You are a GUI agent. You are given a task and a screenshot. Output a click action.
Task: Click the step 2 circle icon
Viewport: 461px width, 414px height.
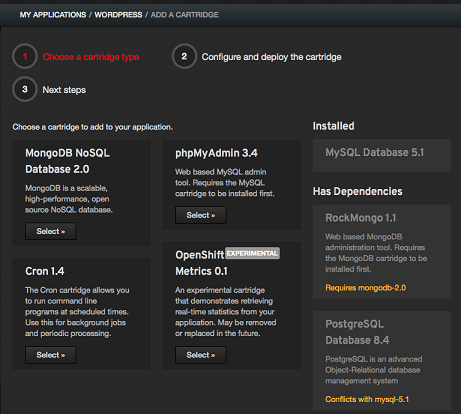coord(184,56)
